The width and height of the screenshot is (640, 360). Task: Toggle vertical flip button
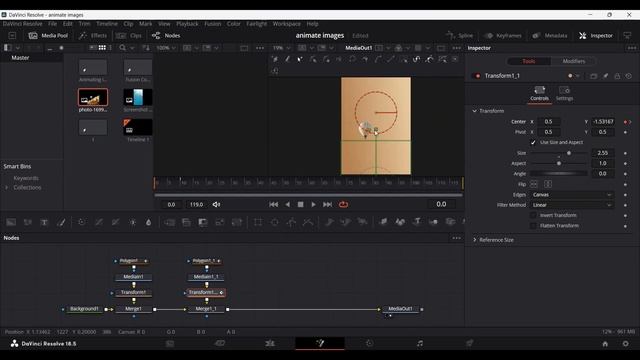[548, 184]
